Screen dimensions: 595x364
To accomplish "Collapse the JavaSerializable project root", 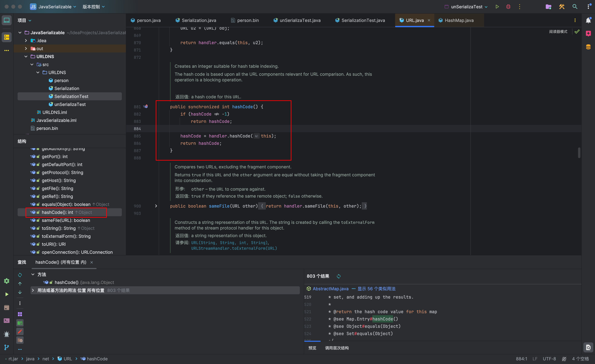I will (x=20, y=33).
